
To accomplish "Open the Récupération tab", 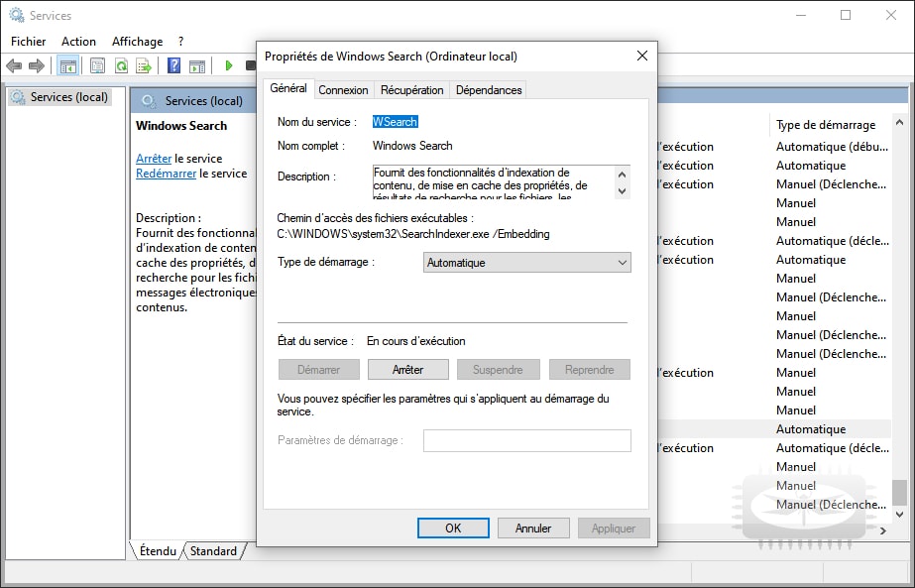I will [412, 90].
